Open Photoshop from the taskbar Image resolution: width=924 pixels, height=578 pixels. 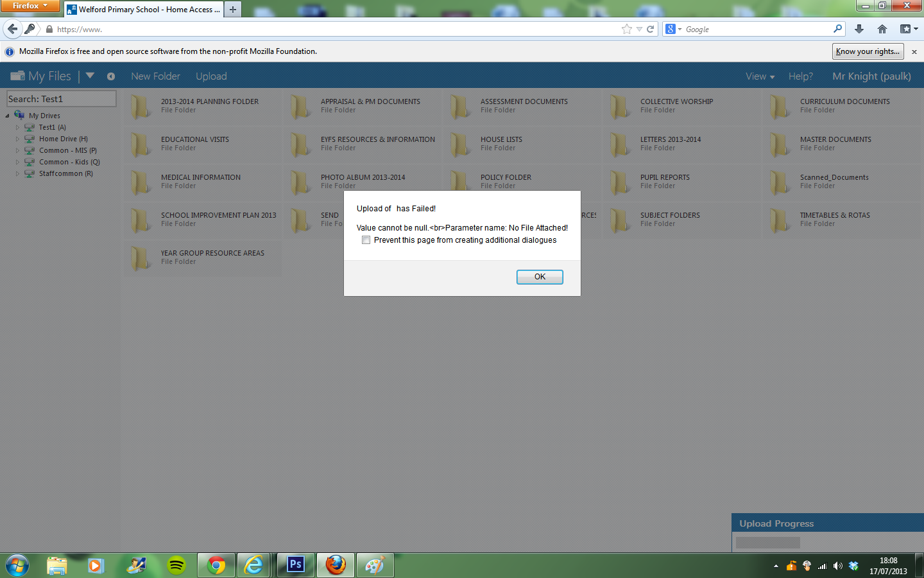pyautogui.click(x=295, y=565)
